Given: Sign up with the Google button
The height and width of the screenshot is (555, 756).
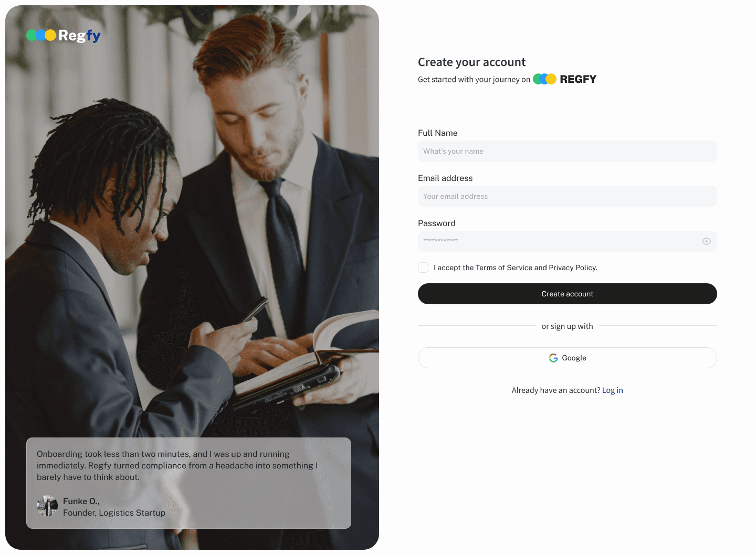Looking at the screenshot, I should pyautogui.click(x=568, y=358).
